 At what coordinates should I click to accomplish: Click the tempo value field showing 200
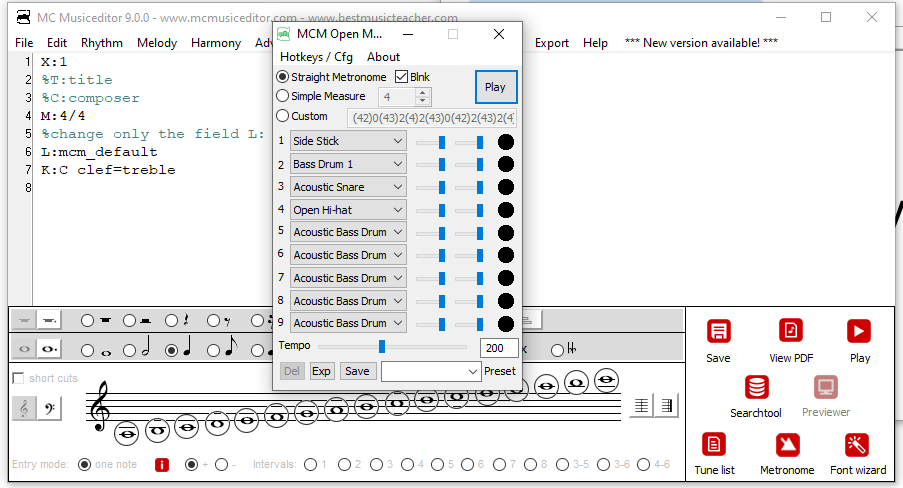pyautogui.click(x=498, y=348)
